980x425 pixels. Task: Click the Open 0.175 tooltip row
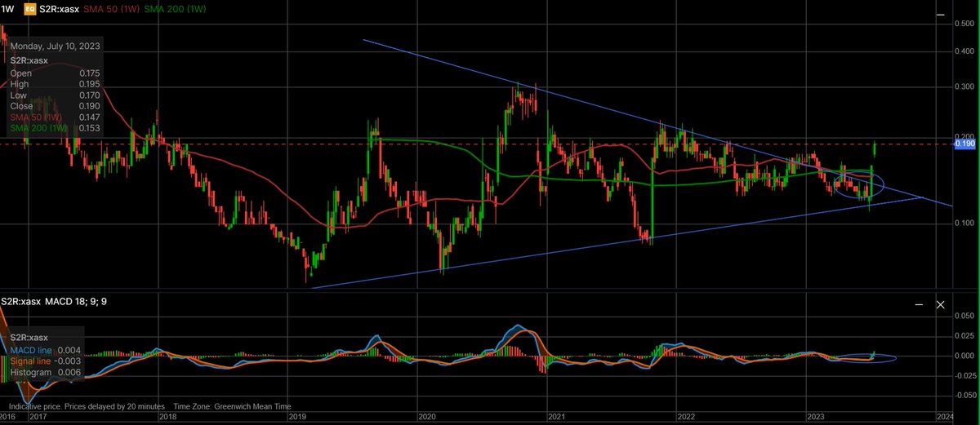55,72
